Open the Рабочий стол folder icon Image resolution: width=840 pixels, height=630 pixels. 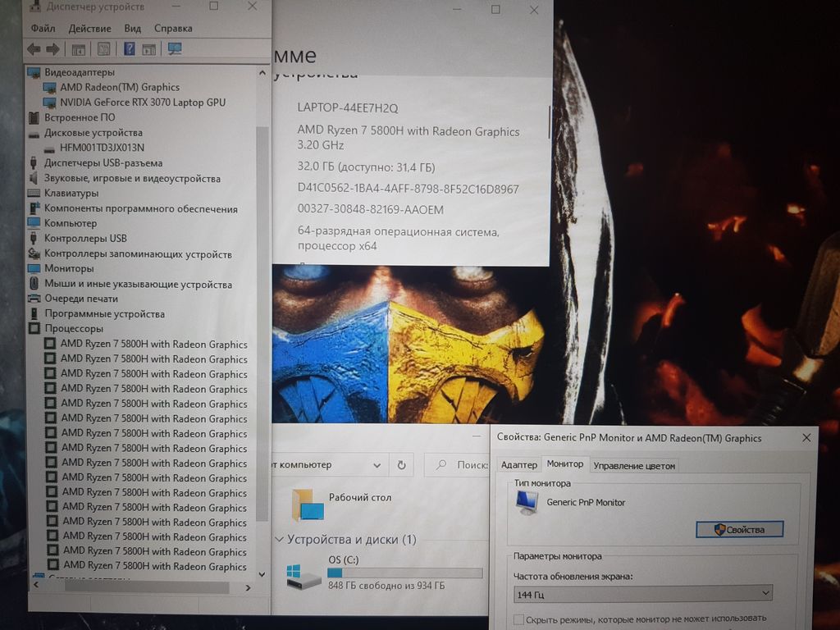(308, 504)
